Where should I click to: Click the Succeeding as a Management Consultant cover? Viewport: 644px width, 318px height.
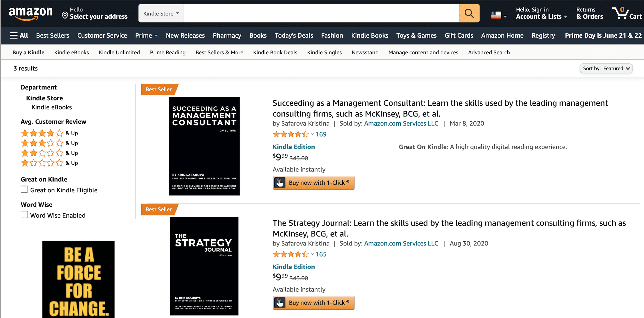tap(204, 146)
